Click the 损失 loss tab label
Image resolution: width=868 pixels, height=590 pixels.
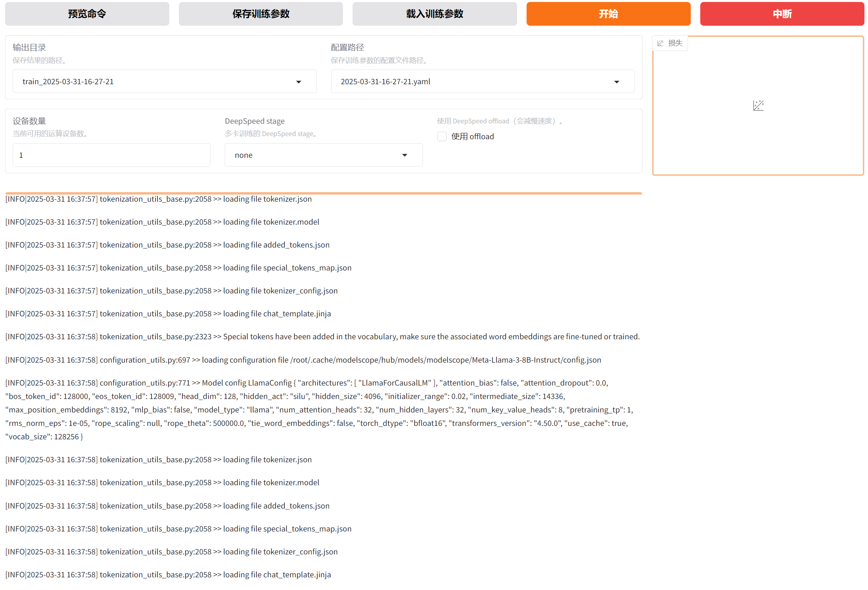click(675, 43)
